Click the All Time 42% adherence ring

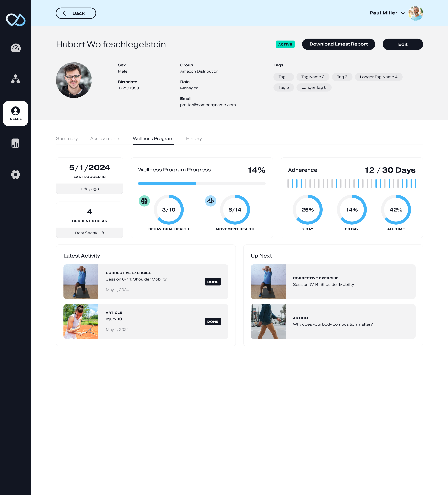(396, 210)
